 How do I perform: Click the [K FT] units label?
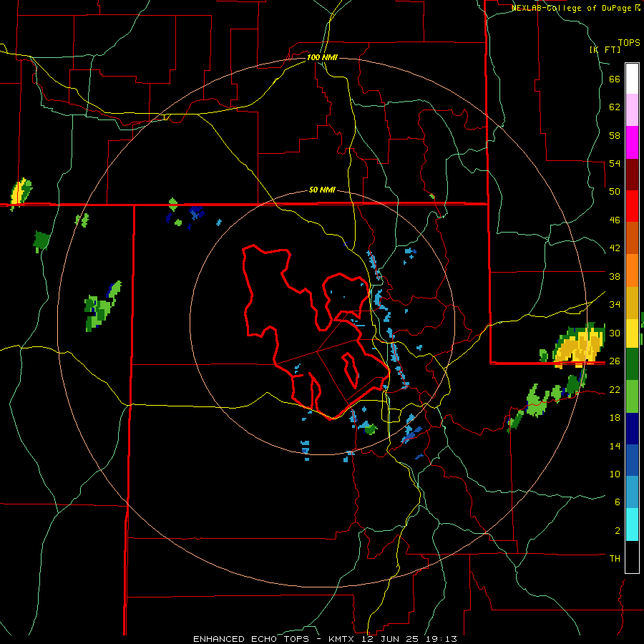tap(605, 49)
